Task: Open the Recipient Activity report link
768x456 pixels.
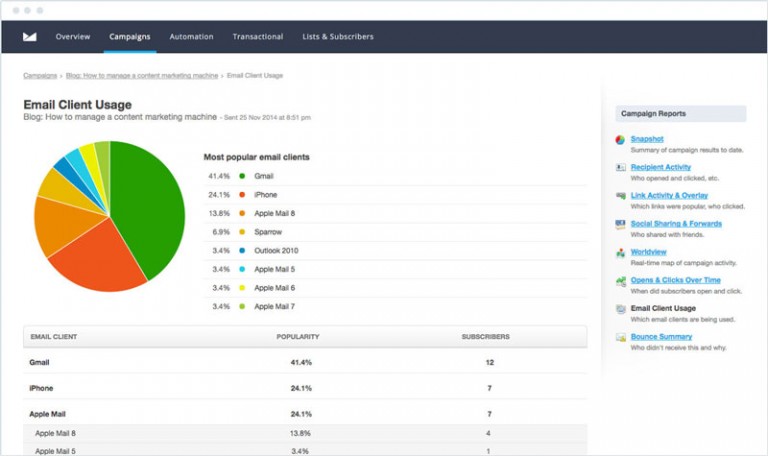Action: (661, 167)
